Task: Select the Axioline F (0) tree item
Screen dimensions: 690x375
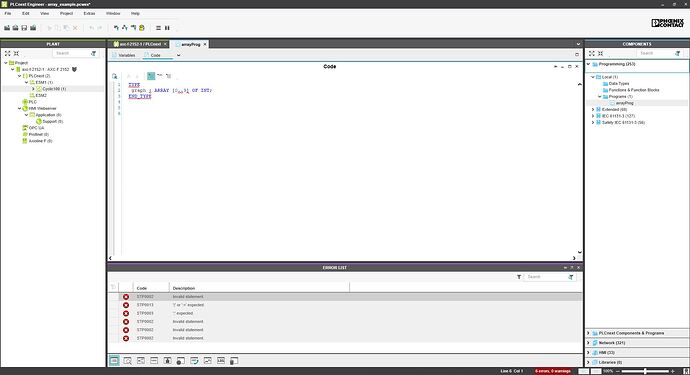Action: coord(37,141)
